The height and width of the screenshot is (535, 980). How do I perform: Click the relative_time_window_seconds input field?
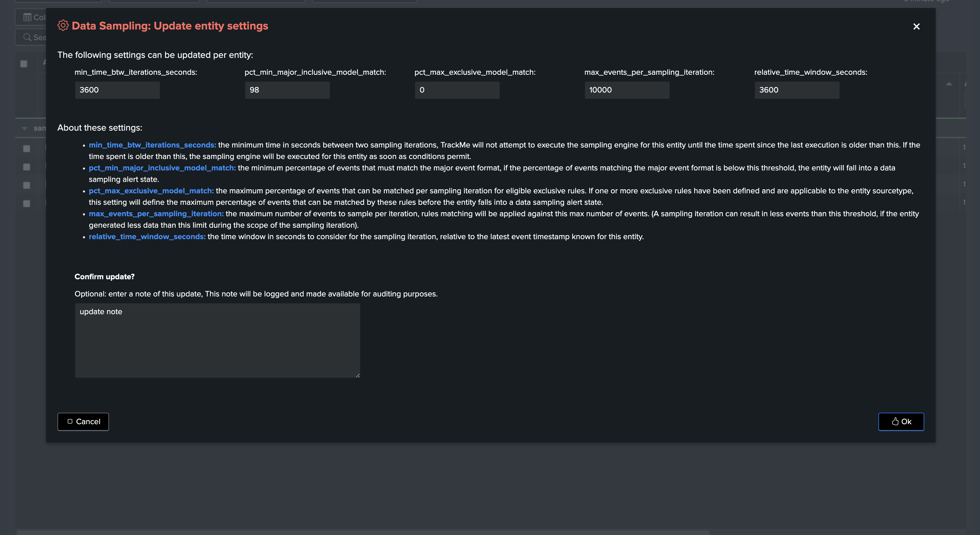tap(797, 90)
